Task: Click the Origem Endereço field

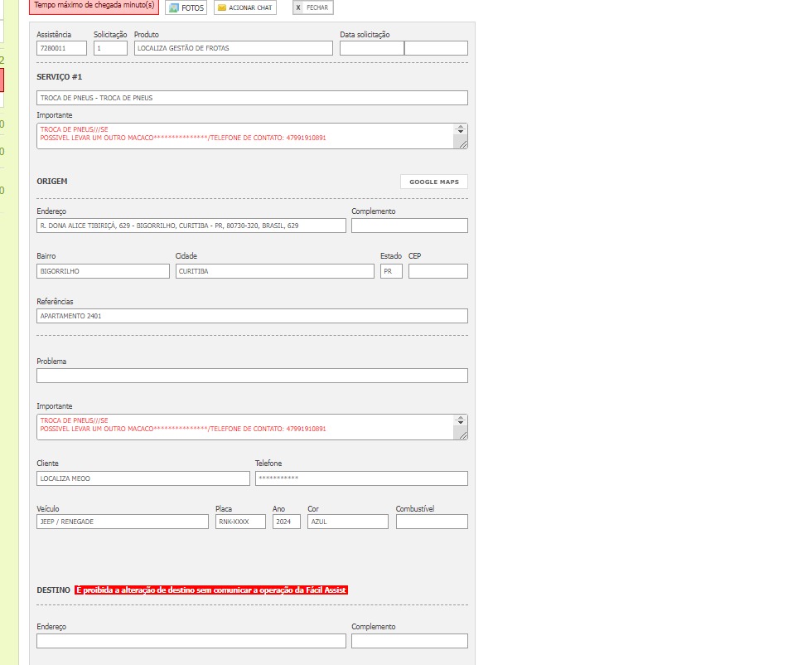Action: (191, 226)
